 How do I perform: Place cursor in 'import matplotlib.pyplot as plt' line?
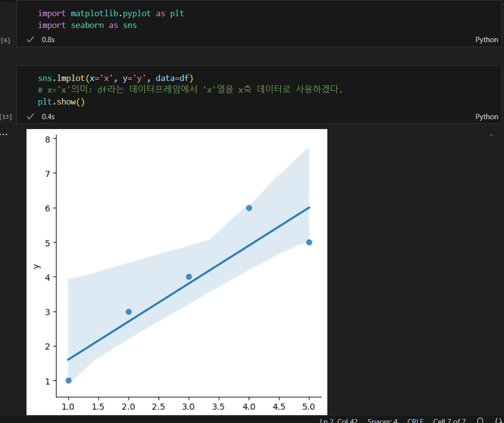(111, 14)
